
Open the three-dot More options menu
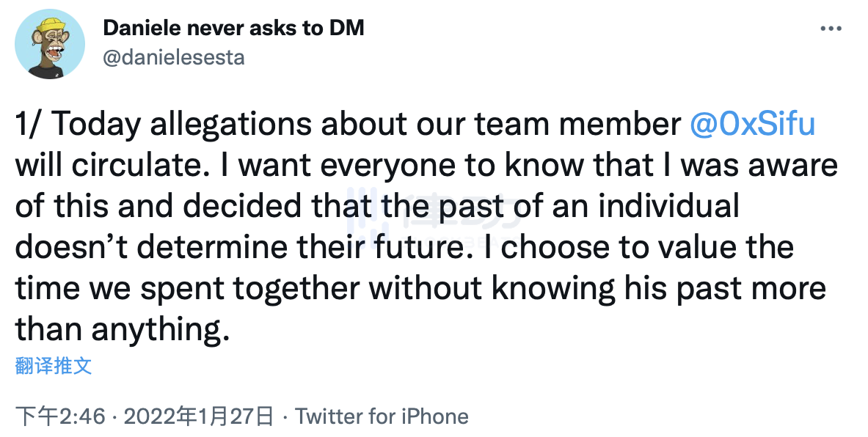tap(831, 29)
